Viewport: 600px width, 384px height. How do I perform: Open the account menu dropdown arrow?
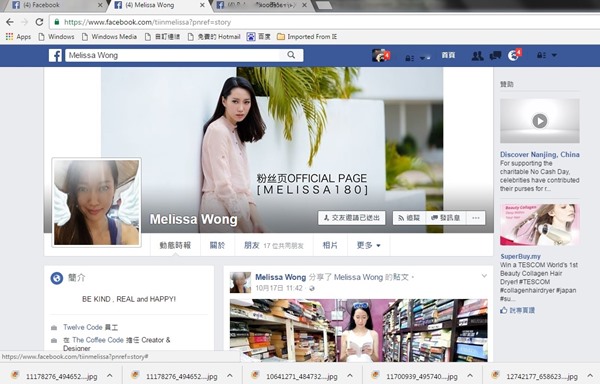[x=554, y=55]
